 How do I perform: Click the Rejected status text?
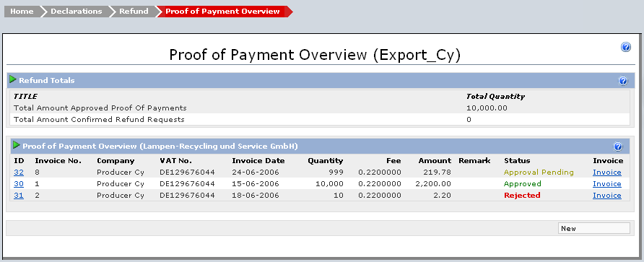click(522, 196)
